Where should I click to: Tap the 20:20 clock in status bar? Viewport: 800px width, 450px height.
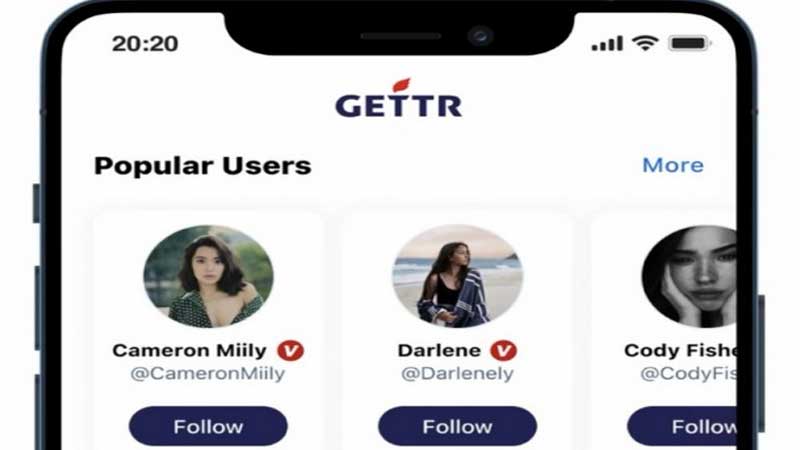coord(145,43)
